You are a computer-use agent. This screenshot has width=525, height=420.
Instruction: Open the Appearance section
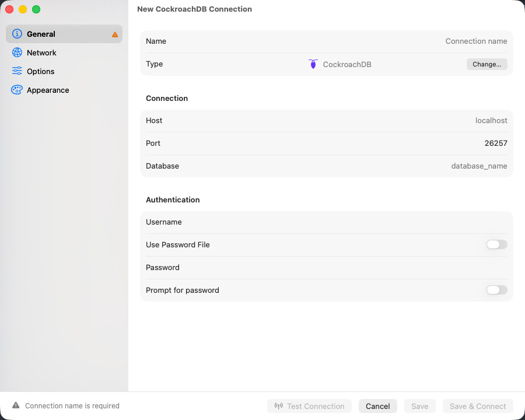tap(64, 90)
